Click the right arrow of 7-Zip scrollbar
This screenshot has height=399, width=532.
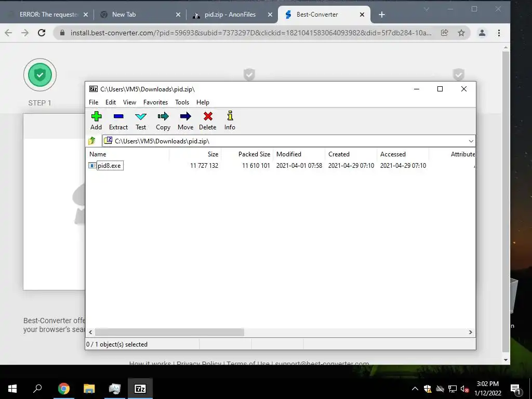coord(470,332)
